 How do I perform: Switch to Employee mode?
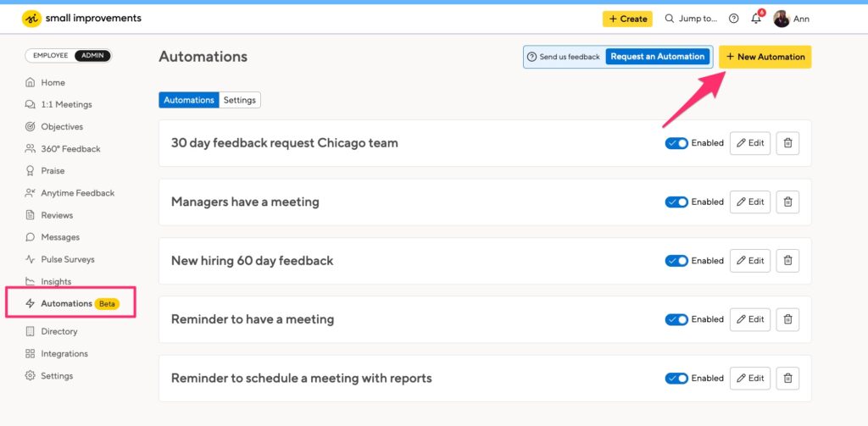(x=50, y=55)
